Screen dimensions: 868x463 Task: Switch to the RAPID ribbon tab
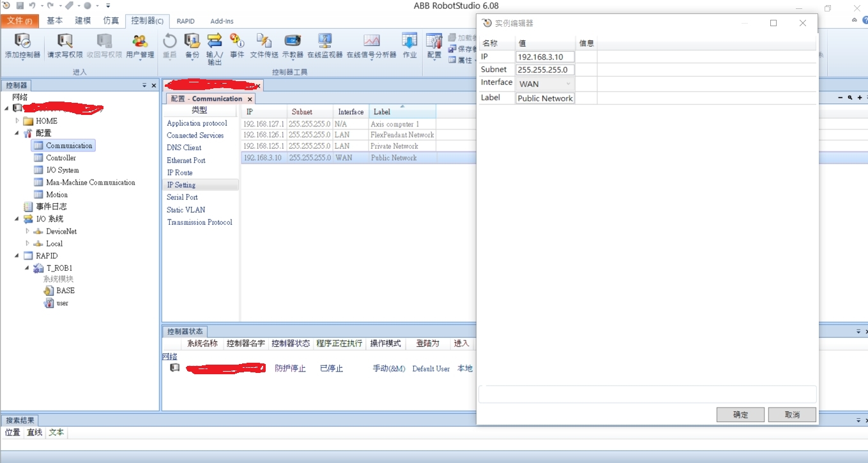(x=185, y=21)
